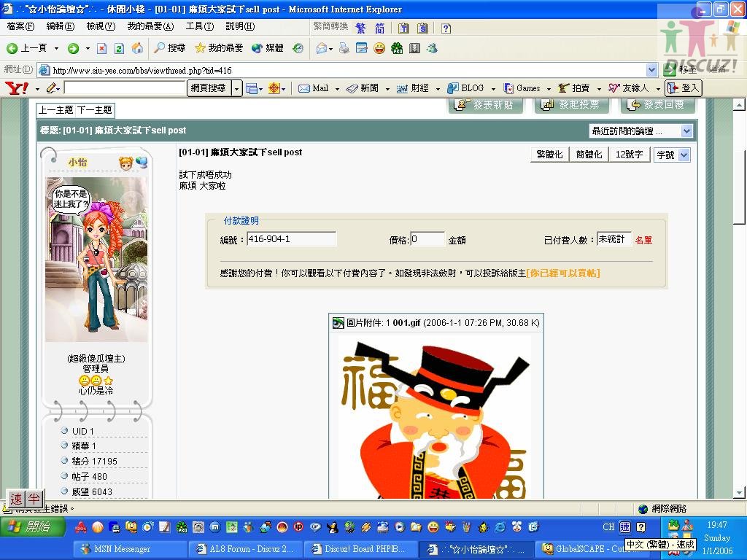The image size is (747, 560).
Task: Open the 字號 font size dropdown
Action: pos(672,155)
